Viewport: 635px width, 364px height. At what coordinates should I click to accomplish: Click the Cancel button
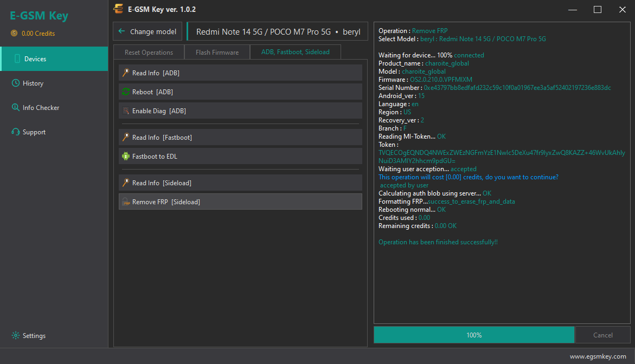point(602,335)
